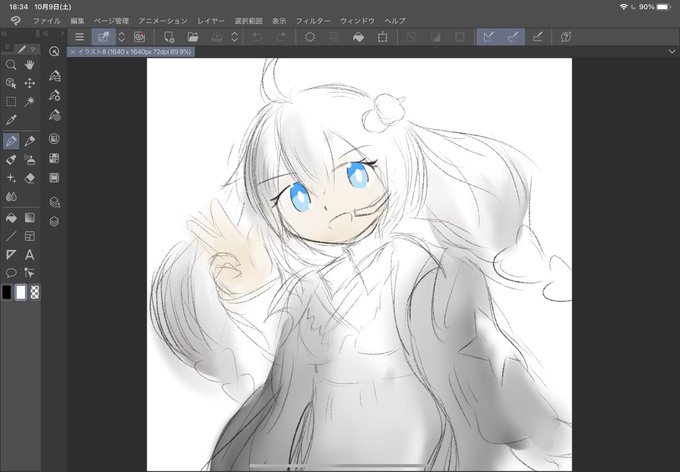The width and height of the screenshot is (680, 472).
Task: Select the Eyedropper tool
Action: tap(11, 120)
